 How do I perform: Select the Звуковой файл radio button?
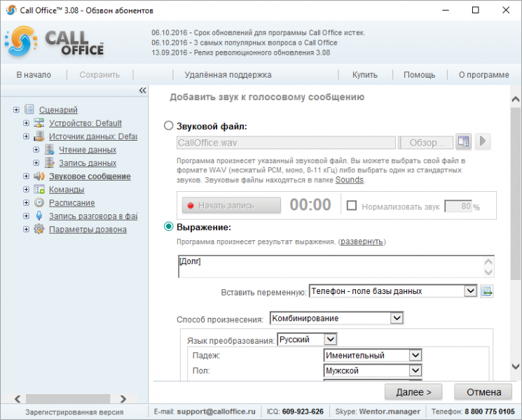168,126
